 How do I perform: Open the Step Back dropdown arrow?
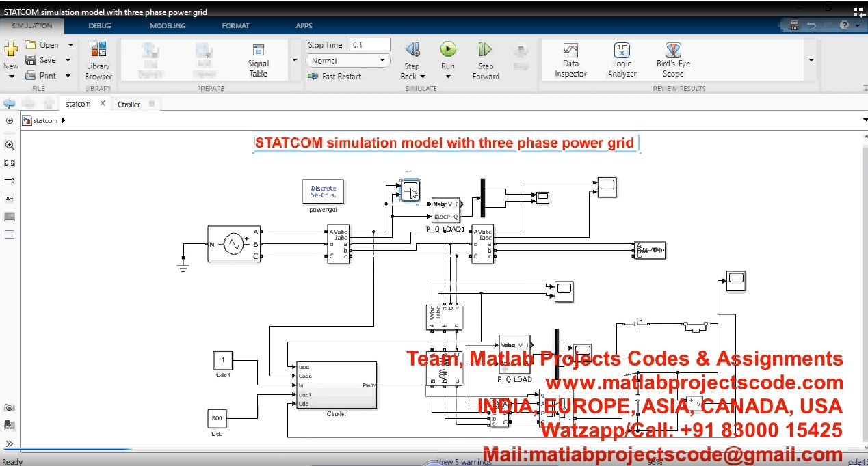click(423, 77)
